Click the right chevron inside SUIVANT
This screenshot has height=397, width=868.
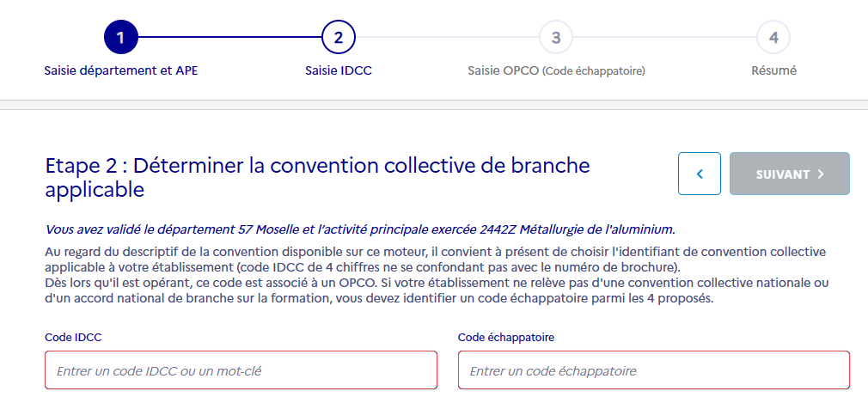(x=822, y=174)
